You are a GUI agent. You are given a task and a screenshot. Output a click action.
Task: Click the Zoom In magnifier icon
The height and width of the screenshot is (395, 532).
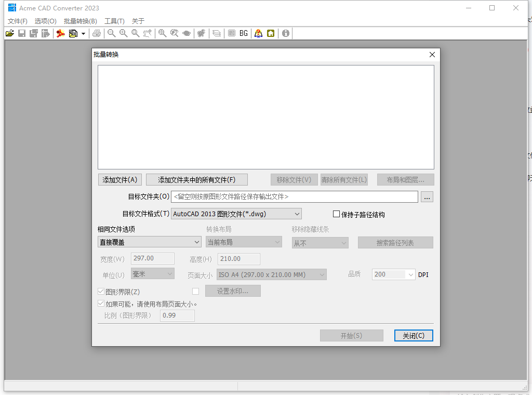(x=124, y=33)
